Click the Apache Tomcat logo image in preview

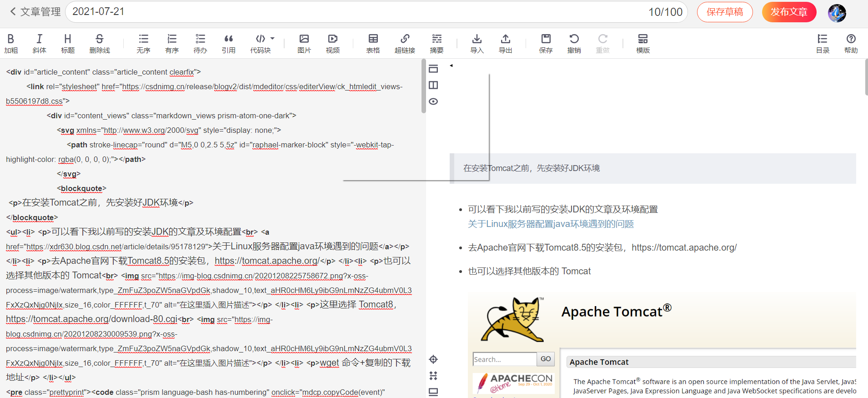pos(512,319)
